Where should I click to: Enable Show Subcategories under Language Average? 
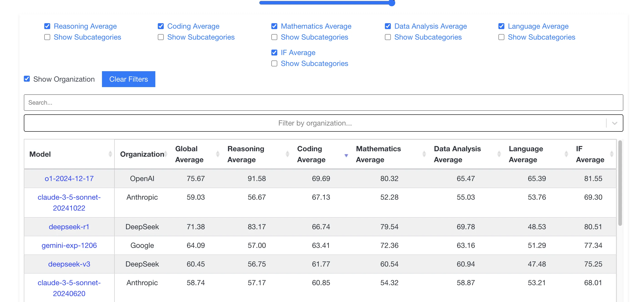(501, 37)
